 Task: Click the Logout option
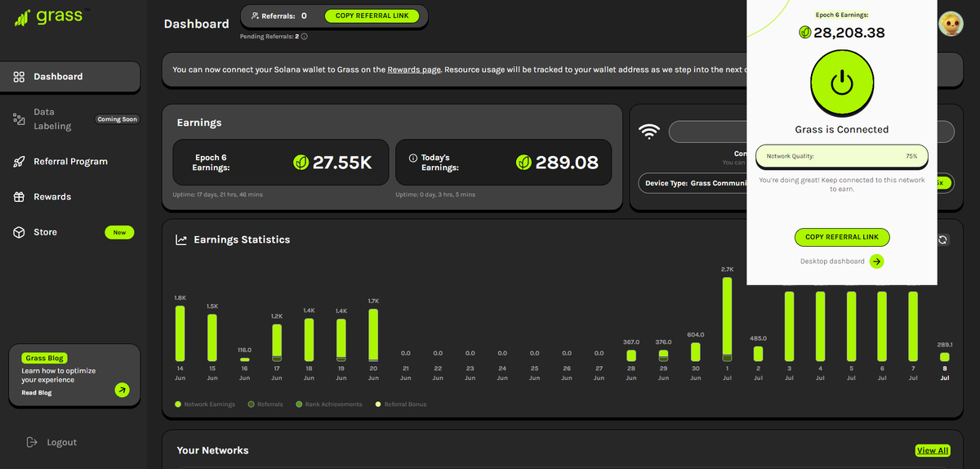(52, 442)
